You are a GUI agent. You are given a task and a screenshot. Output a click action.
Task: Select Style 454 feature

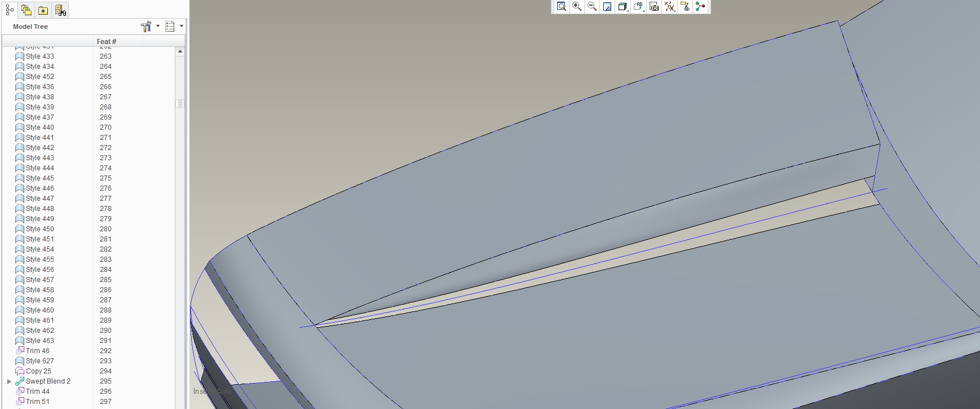pyautogui.click(x=40, y=249)
